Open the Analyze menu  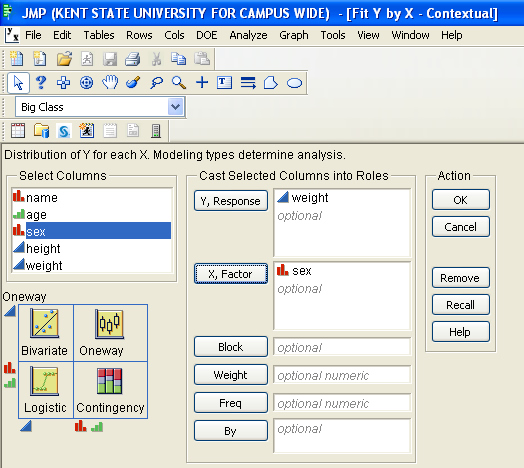point(248,35)
